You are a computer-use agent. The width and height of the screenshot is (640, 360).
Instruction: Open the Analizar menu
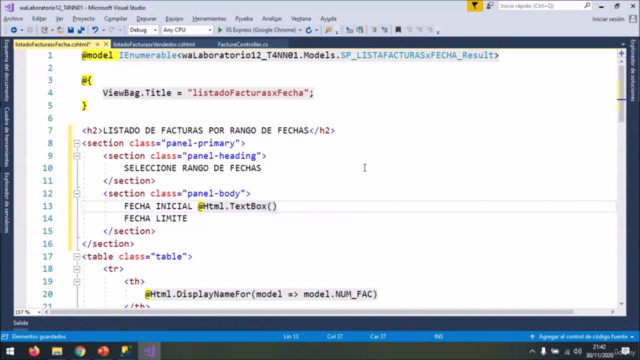point(272,19)
